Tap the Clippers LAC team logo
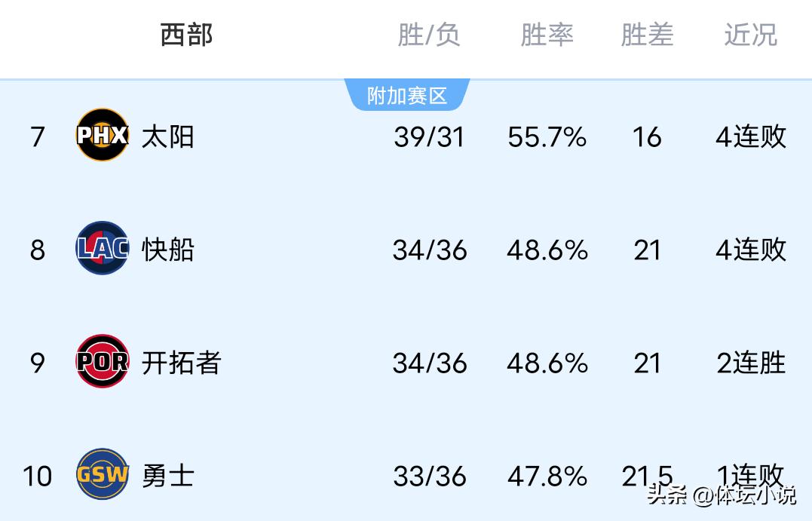 [103, 249]
